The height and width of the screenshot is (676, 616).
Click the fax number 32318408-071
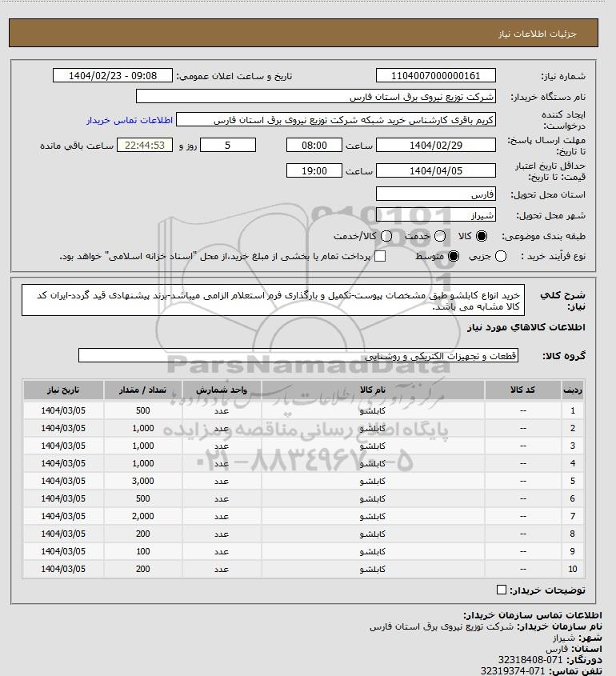pyautogui.click(x=530, y=660)
